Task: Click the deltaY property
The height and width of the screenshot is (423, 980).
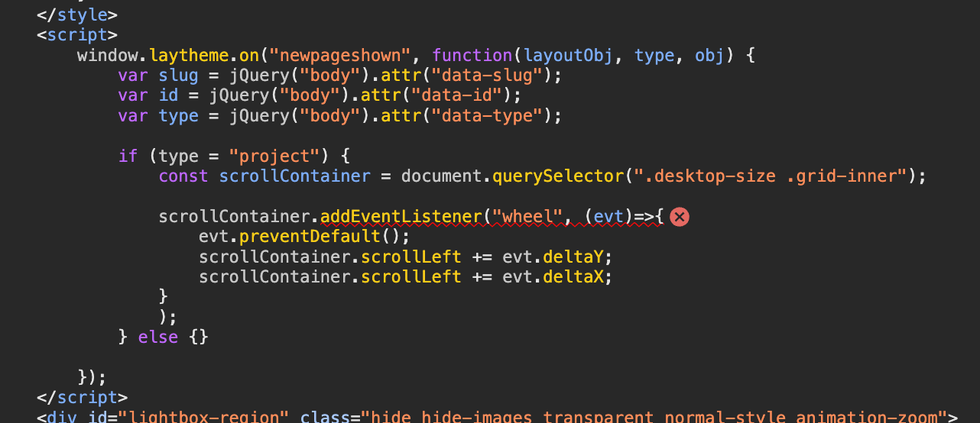Action: pos(578,256)
